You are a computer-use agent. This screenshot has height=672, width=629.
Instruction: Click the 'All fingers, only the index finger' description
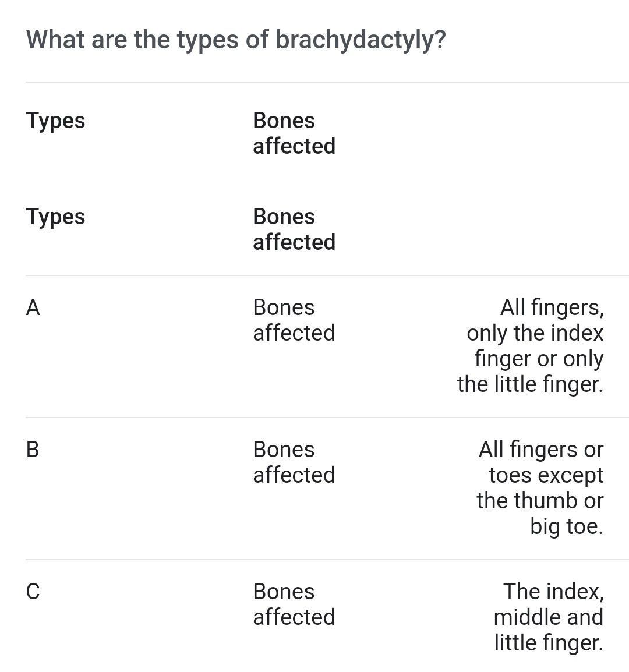click(530, 345)
